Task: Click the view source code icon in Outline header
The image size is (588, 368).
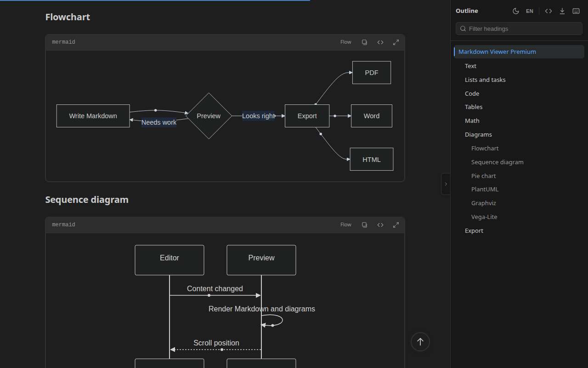Action: click(x=548, y=11)
